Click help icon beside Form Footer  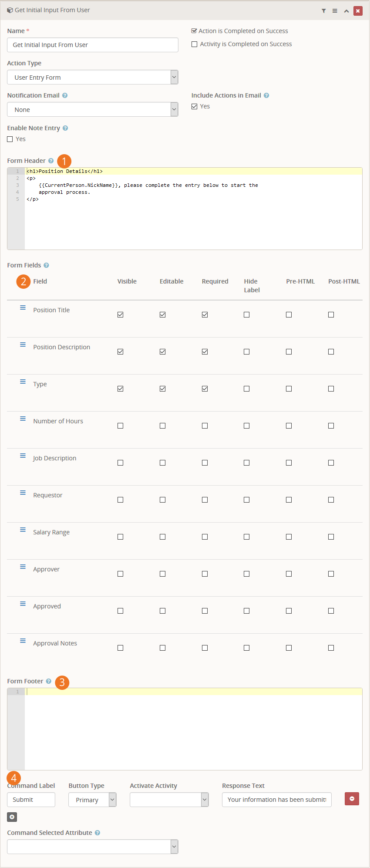[x=49, y=681]
